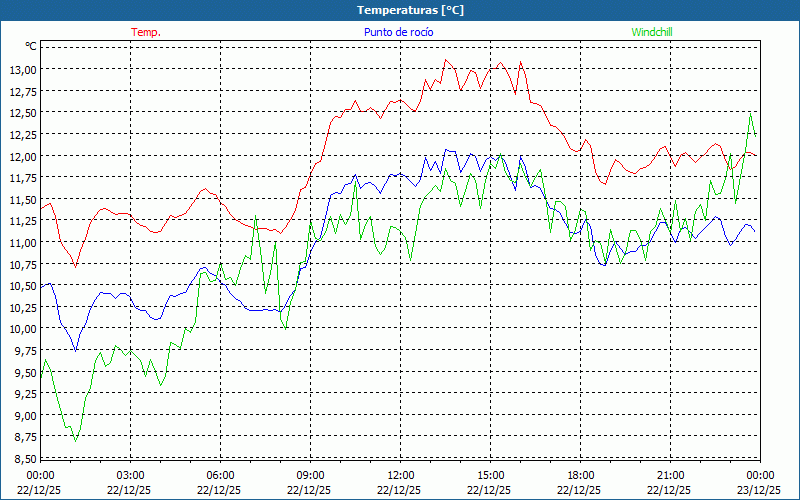Click the 12,50 y-axis value

[23, 113]
